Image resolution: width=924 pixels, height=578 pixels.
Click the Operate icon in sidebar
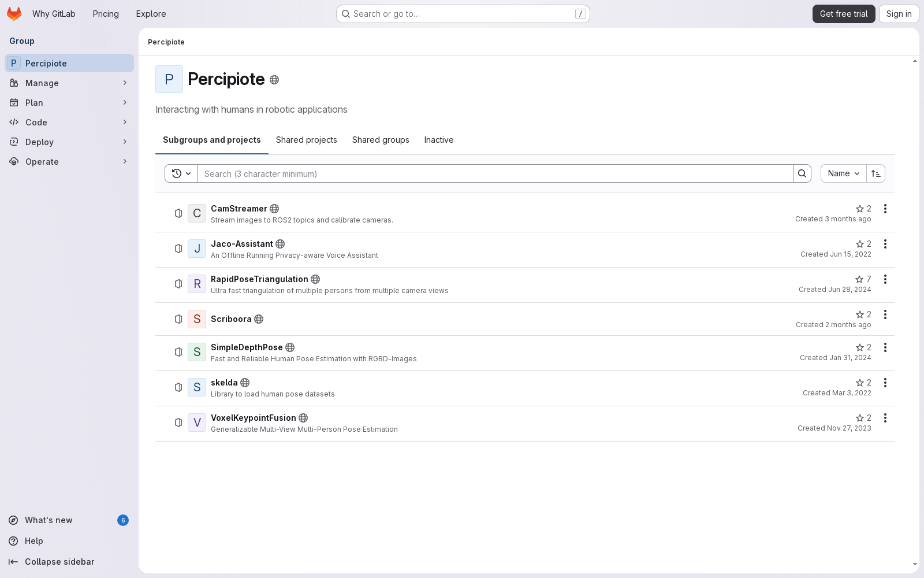point(14,161)
